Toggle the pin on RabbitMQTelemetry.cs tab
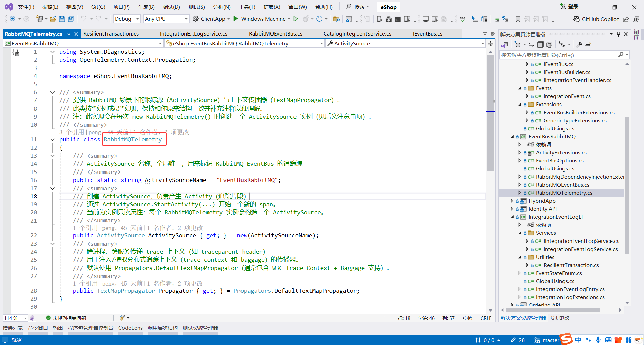This screenshot has width=644, height=345. [x=69, y=34]
